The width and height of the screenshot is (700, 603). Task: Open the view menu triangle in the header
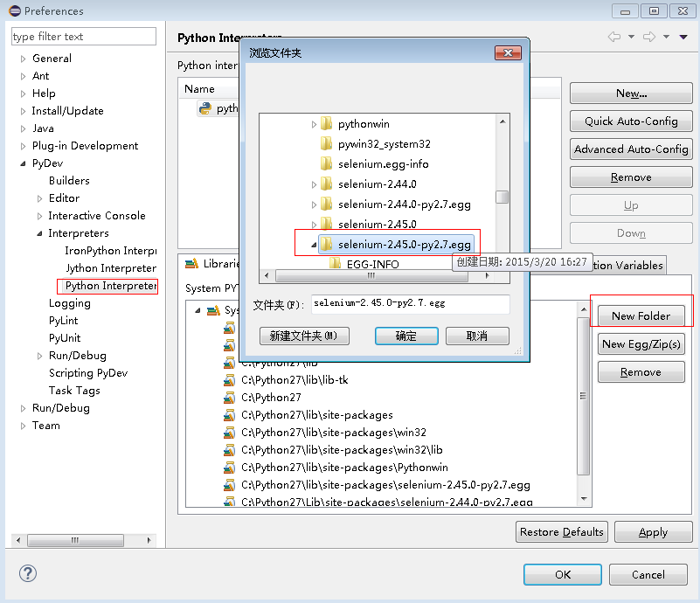(683, 37)
